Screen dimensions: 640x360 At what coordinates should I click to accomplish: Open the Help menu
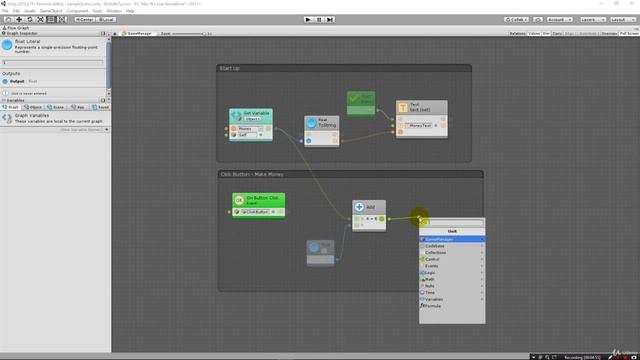130,11
